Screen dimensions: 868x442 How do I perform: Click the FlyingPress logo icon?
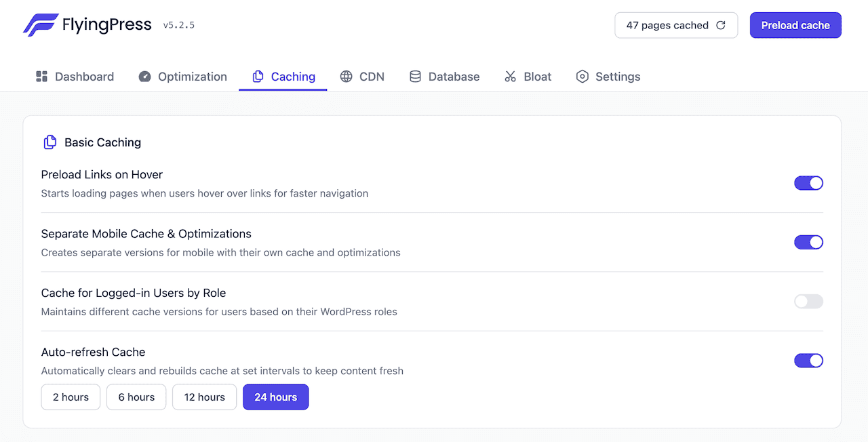[39, 24]
